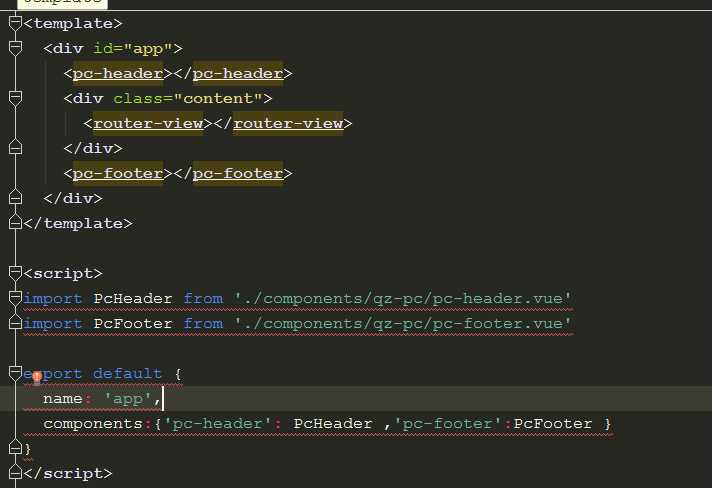
Task: Click the 'default' keyword
Action: click(127, 373)
